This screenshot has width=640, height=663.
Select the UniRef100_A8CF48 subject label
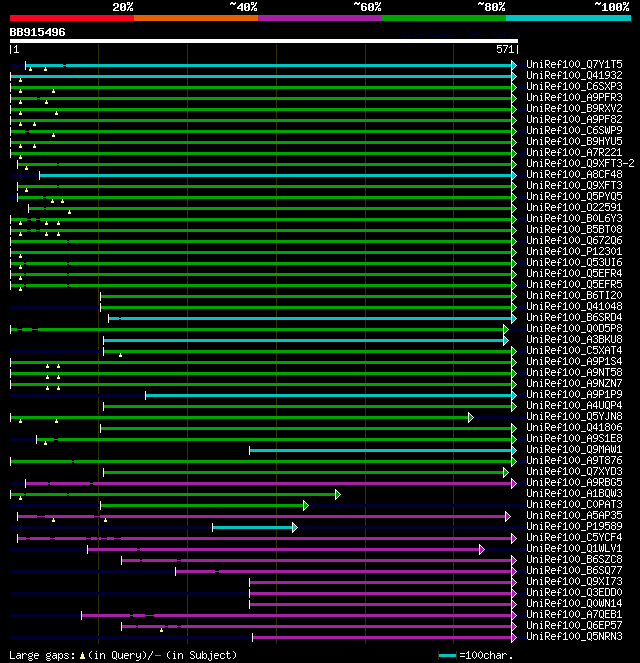(574, 174)
